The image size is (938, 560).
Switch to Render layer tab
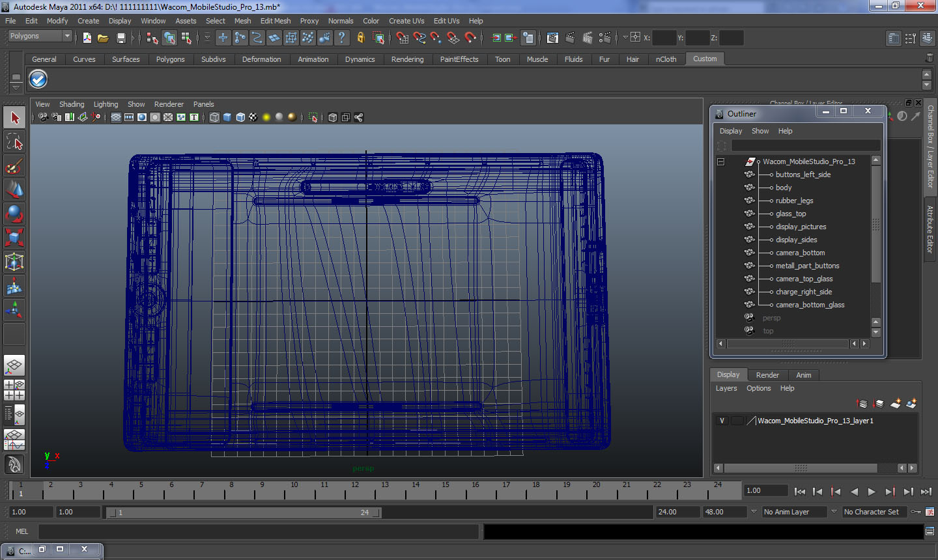tap(767, 375)
